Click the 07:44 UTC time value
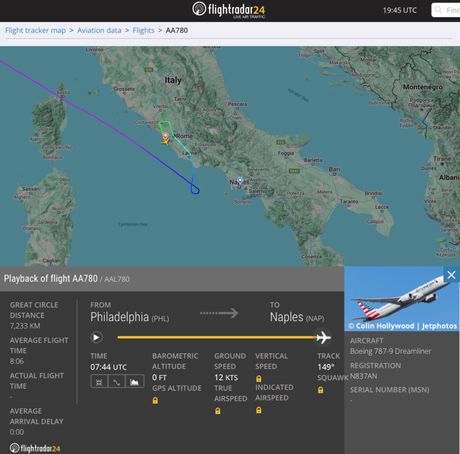Screen dimensions: 460x454 click(108, 367)
